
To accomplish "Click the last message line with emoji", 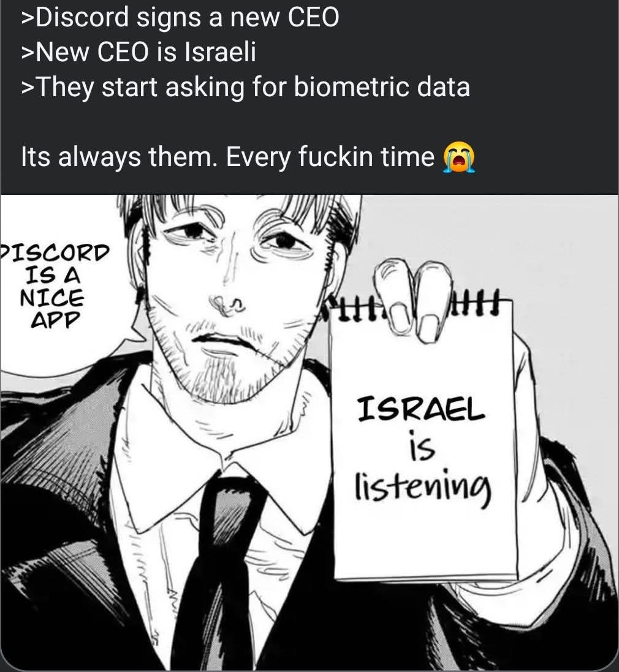I will click(248, 157).
